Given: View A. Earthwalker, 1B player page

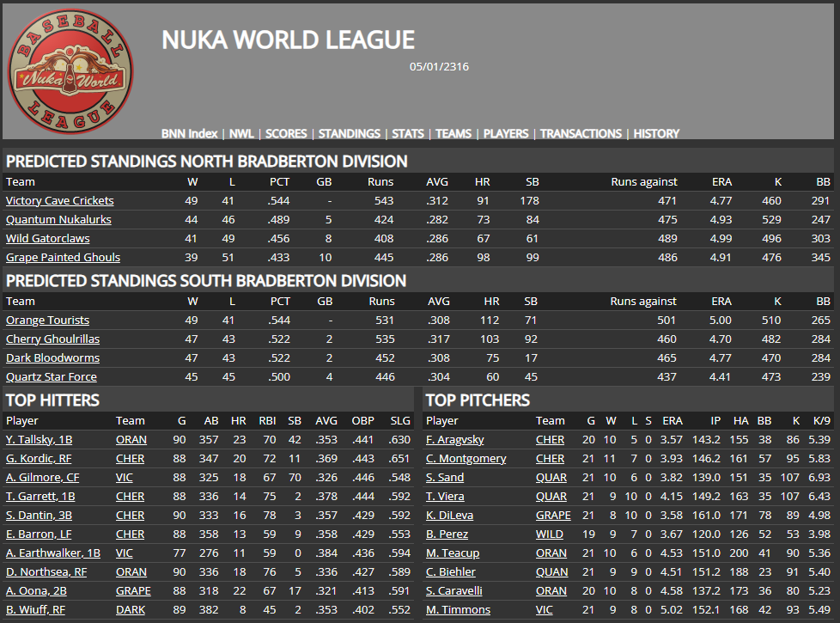Looking at the screenshot, I should (x=53, y=553).
